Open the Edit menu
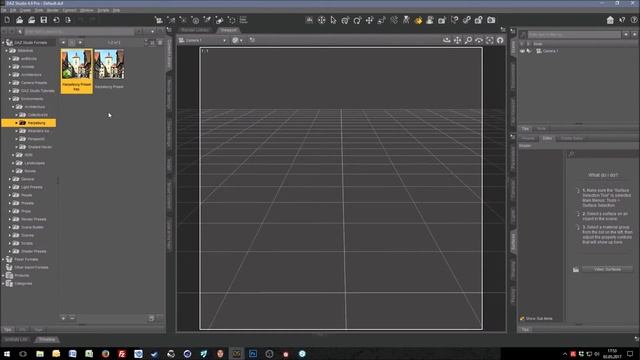This screenshot has height=360, width=640. pos(13,10)
